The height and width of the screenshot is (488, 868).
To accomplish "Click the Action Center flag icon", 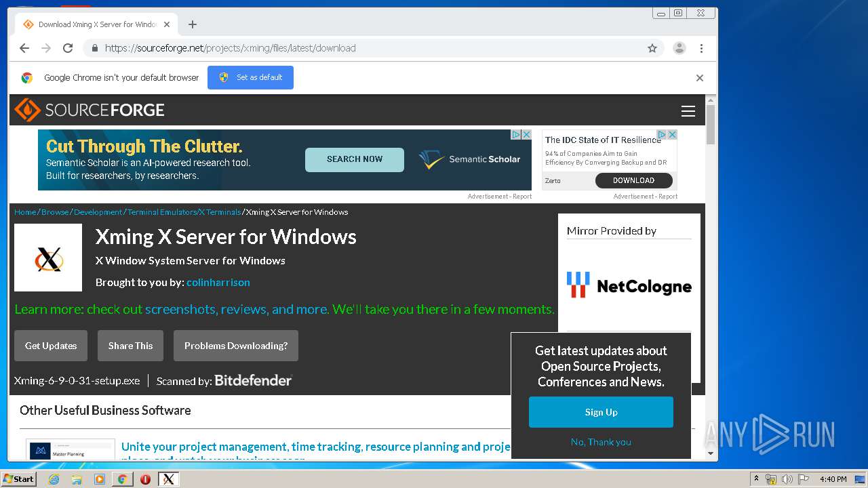I will 804,479.
